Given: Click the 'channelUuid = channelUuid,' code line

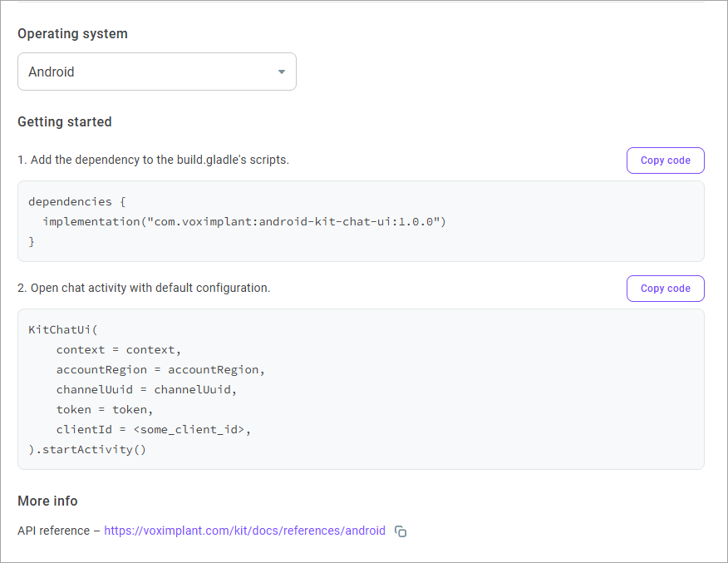Looking at the screenshot, I should (146, 390).
